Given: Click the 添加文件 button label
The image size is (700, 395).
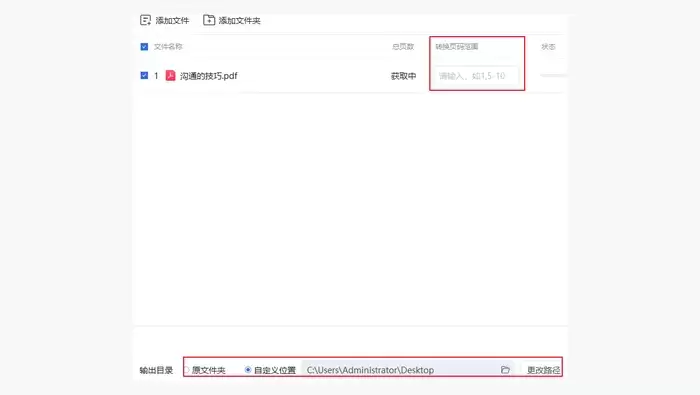Looking at the screenshot, I should (x=172, y=21).
